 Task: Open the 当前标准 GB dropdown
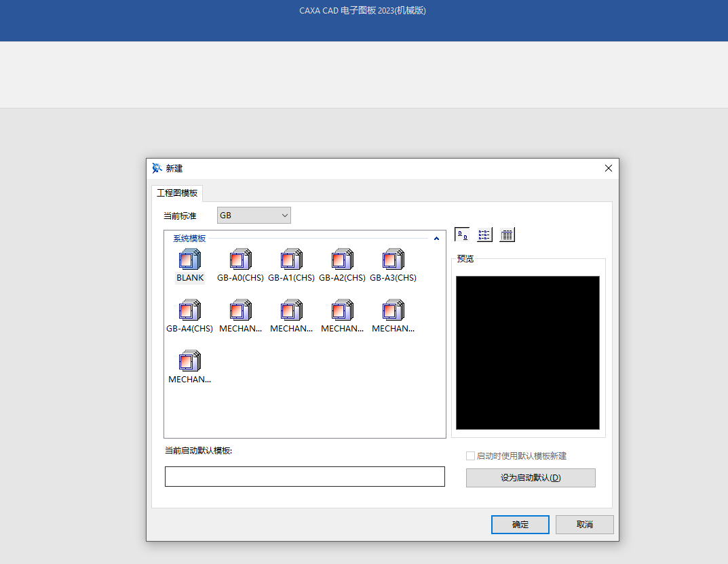click(254, 215)
